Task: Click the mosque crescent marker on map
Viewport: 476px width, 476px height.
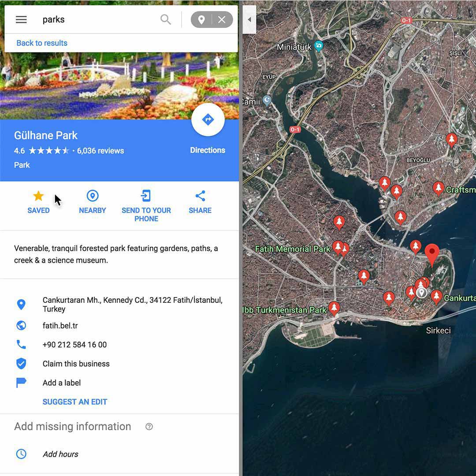Action: tap(267, 100)
